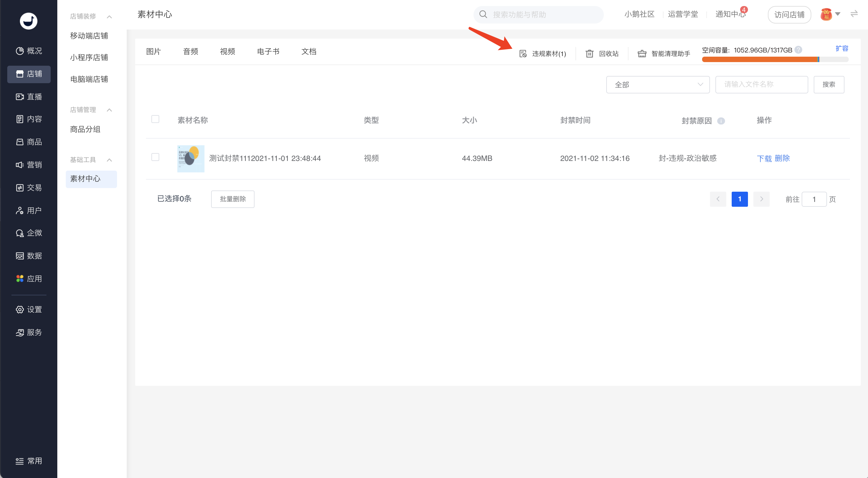Switch to the 音频 tab

[190, 52]
